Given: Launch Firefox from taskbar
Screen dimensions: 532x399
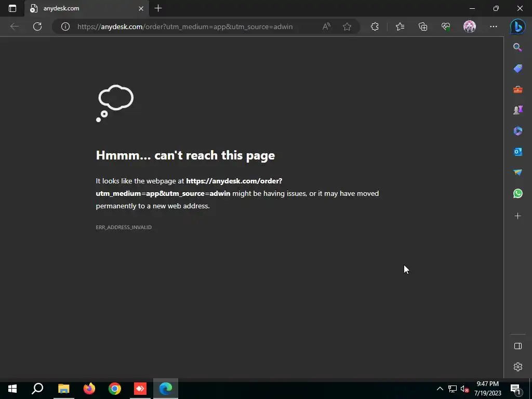Looking at the screenshot, I should (x=89, y=389).
